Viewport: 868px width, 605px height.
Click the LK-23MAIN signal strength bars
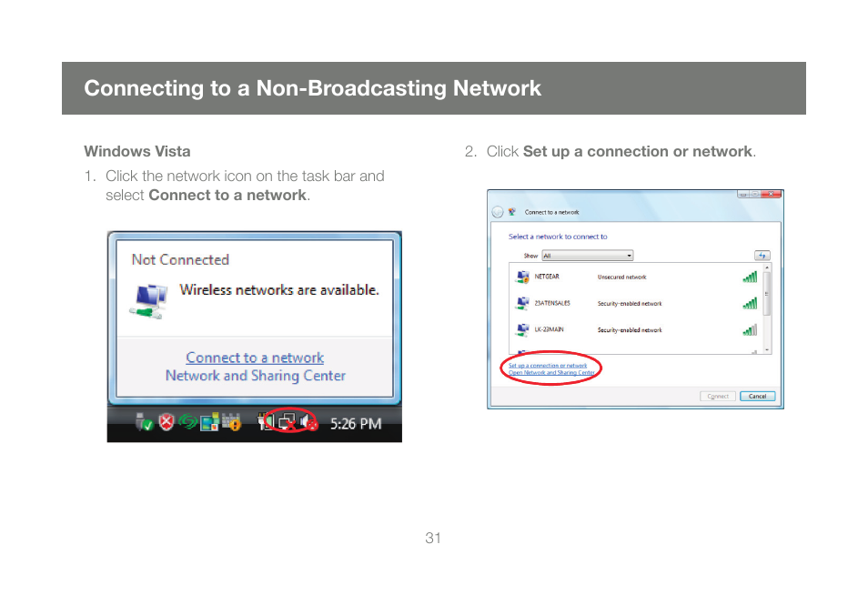(750, 330)
